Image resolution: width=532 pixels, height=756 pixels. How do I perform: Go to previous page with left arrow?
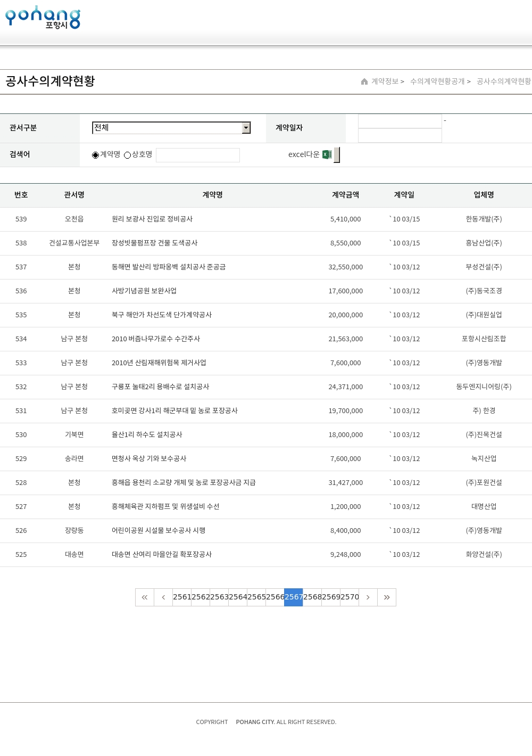[163, 597]
